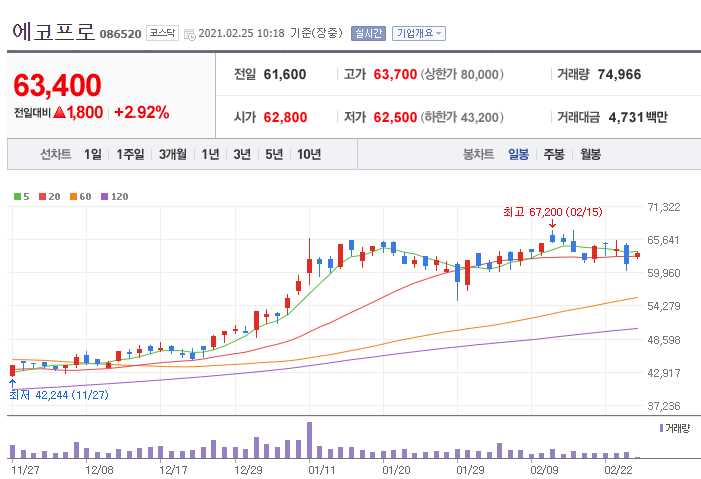Click the upper limit text 상한가 80,000
This screenshot has height=479, width=701.
coord(463,74)
